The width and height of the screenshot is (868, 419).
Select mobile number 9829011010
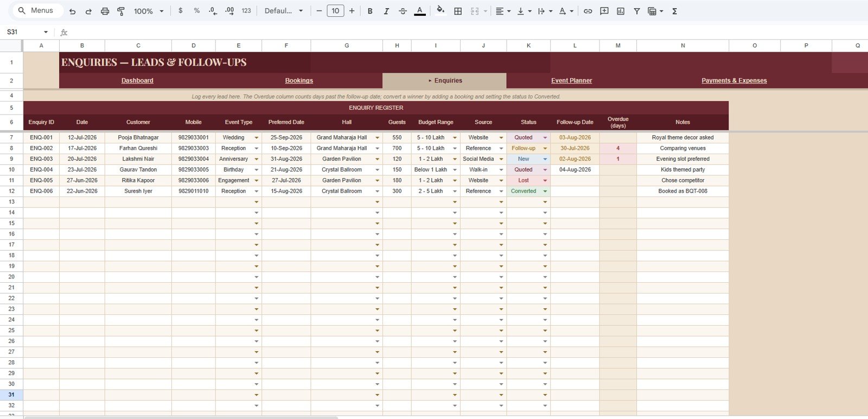tap(194, 191)
